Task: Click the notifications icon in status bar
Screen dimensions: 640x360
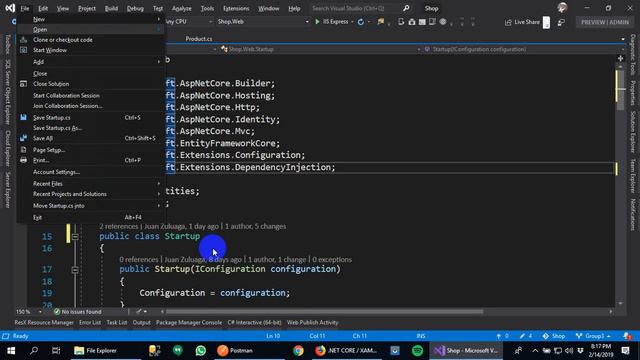Action: click(627, 336)
